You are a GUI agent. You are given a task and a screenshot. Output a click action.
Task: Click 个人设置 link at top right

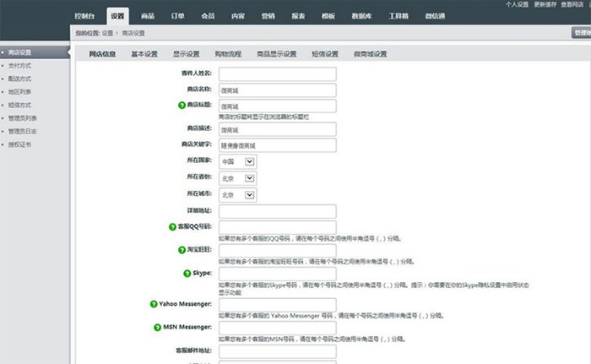tap(518, 4)
